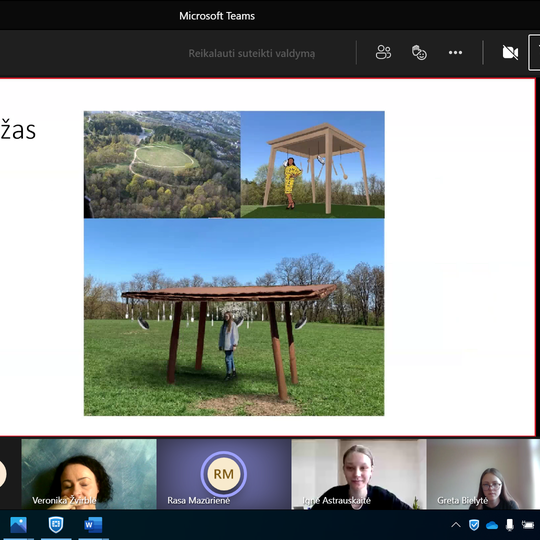Click the battery tray icon
The height and width of the screenshot is (540, 540).
click(528, 525)
